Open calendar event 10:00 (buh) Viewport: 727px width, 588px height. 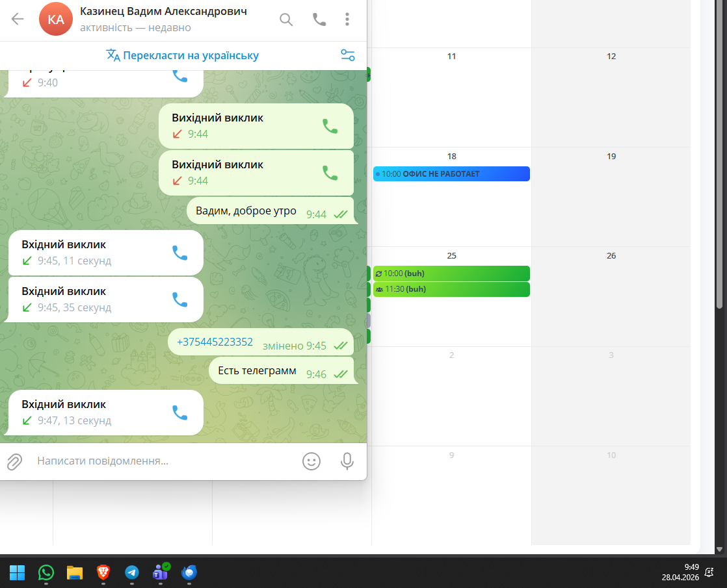tap(451, 274)
